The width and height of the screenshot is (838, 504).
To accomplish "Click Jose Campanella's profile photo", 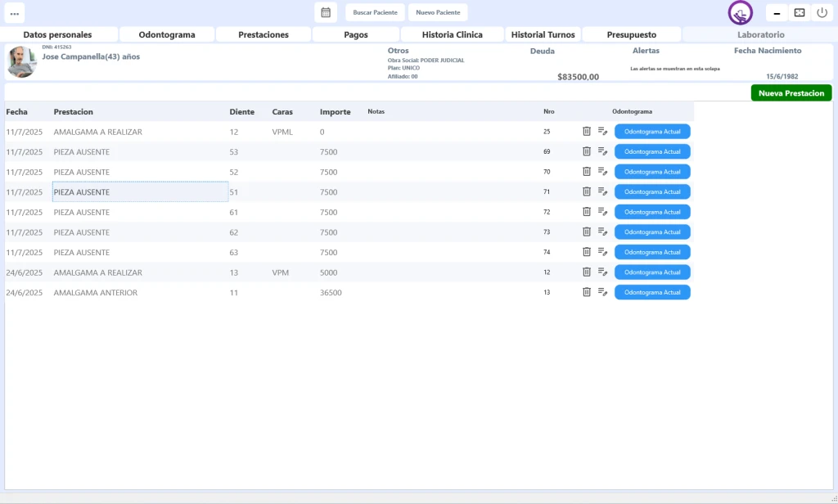I will pos(21,62).
